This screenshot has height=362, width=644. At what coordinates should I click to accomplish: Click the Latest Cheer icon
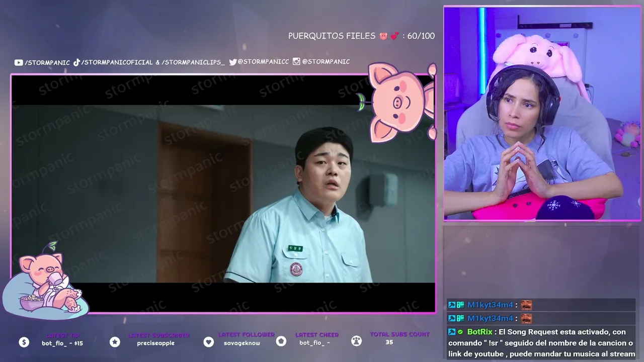point(281,341)
